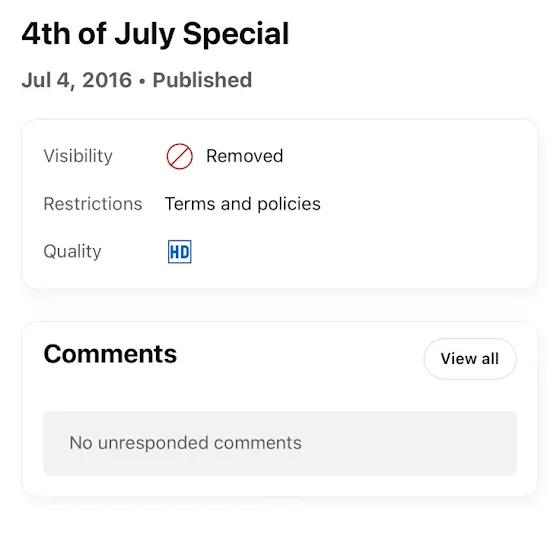Click the 4th of July Special title
The width and height of the screenshot is (560, 560).
pyautogui.click(x=155, y=34)
